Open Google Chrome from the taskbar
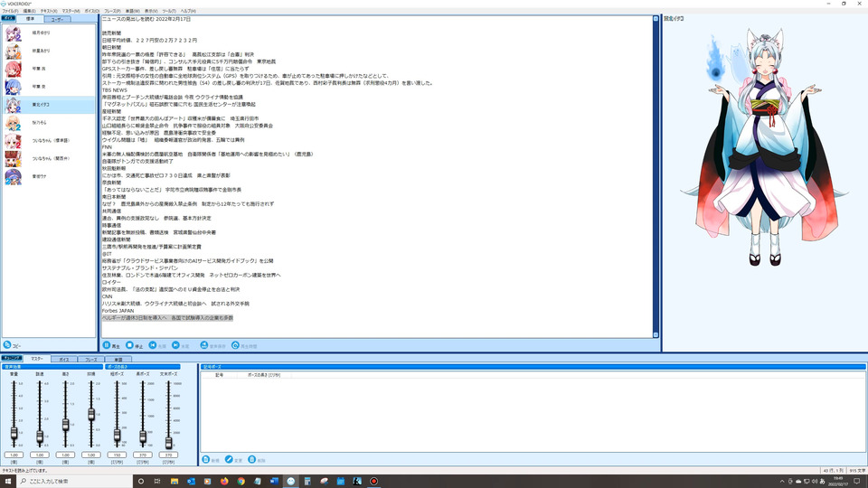 coord(241,481)
